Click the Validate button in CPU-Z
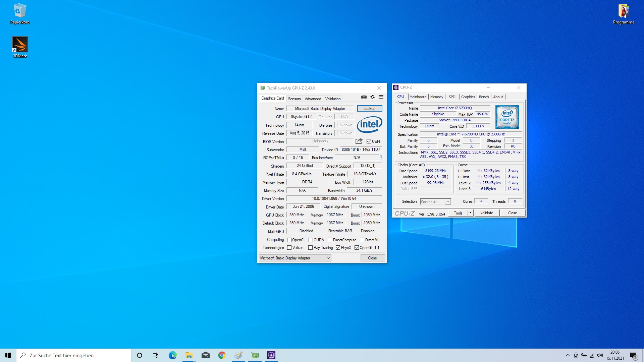Screen dimensions: 644x362 click(487, 213)
